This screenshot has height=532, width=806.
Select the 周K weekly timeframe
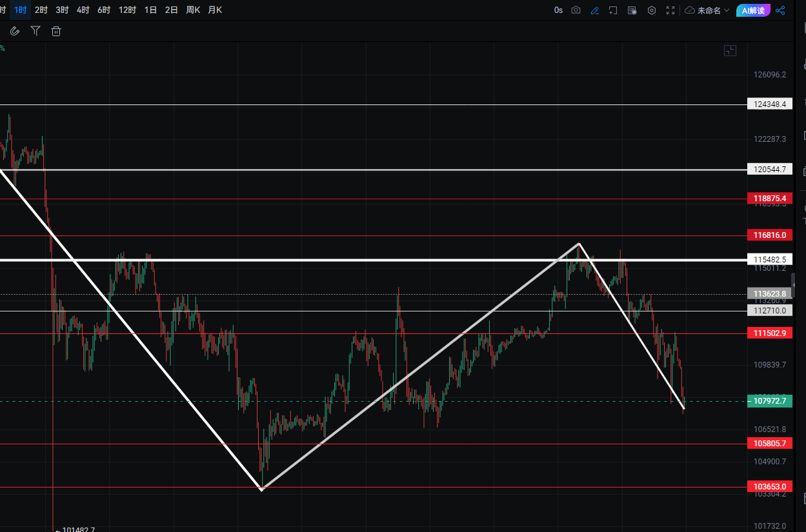[x=193, y=10]
